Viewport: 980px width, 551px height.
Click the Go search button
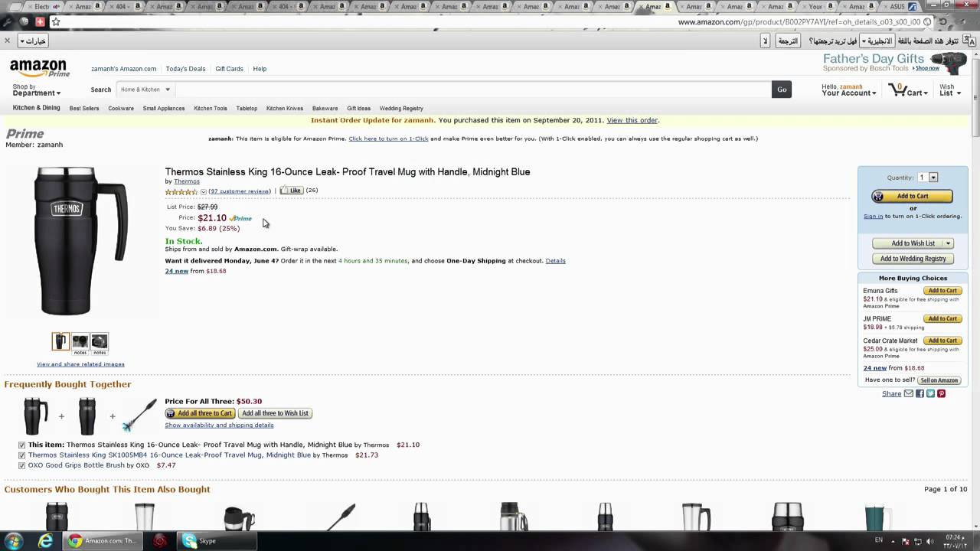click(782, 90)
